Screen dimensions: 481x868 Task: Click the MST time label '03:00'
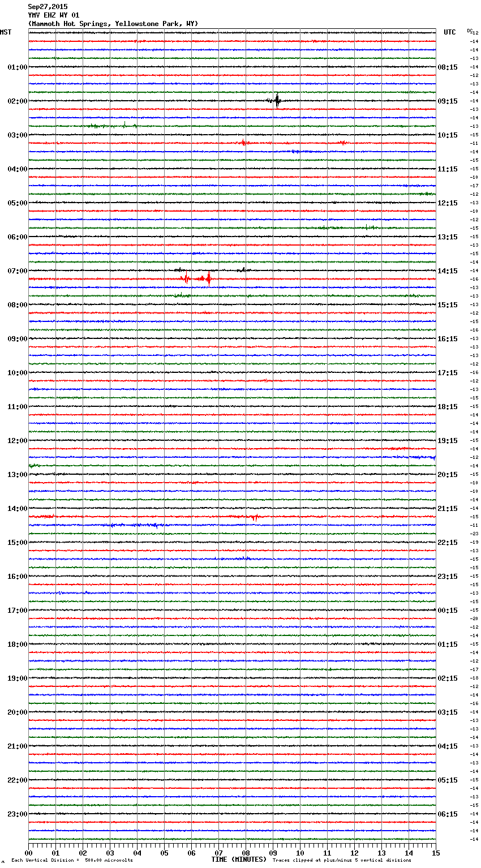click(17, 135)
